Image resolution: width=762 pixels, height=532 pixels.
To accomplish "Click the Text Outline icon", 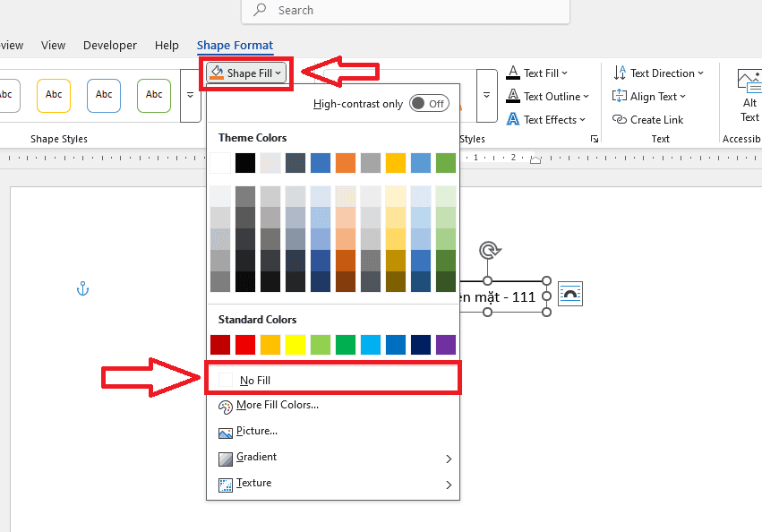I will [x=513, y=96].
